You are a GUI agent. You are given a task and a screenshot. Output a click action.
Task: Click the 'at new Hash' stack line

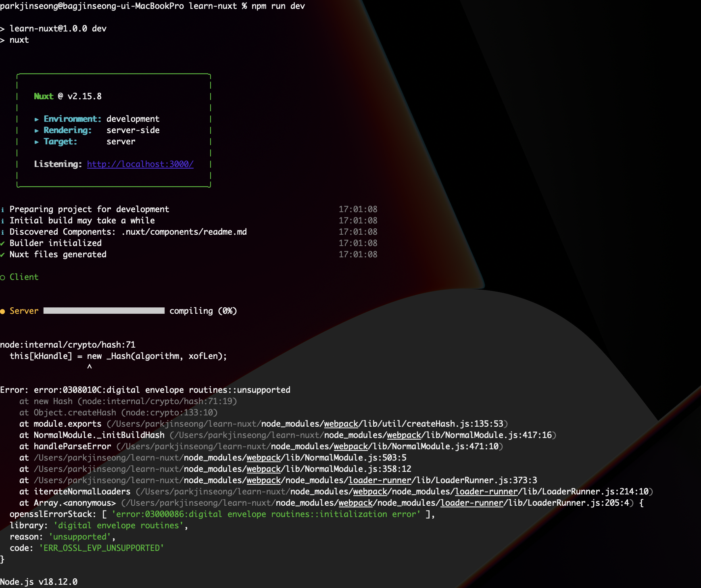pyautogui.click(x=128, y=401)
